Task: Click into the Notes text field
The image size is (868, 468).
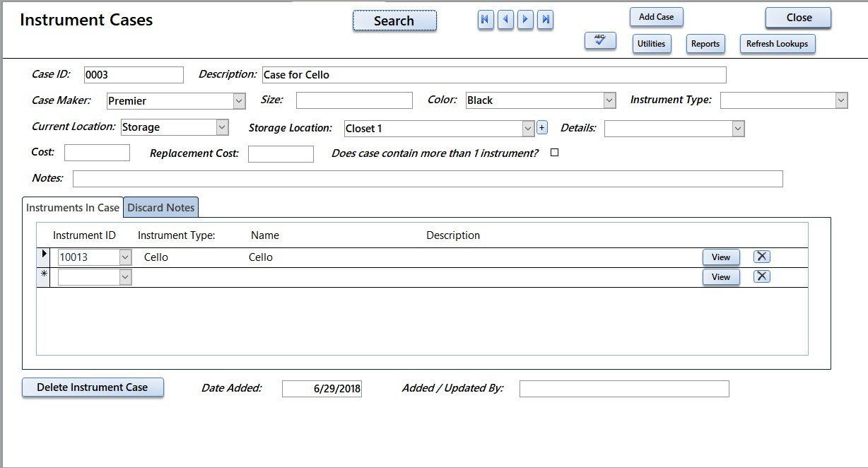Action: coord(428,179)
